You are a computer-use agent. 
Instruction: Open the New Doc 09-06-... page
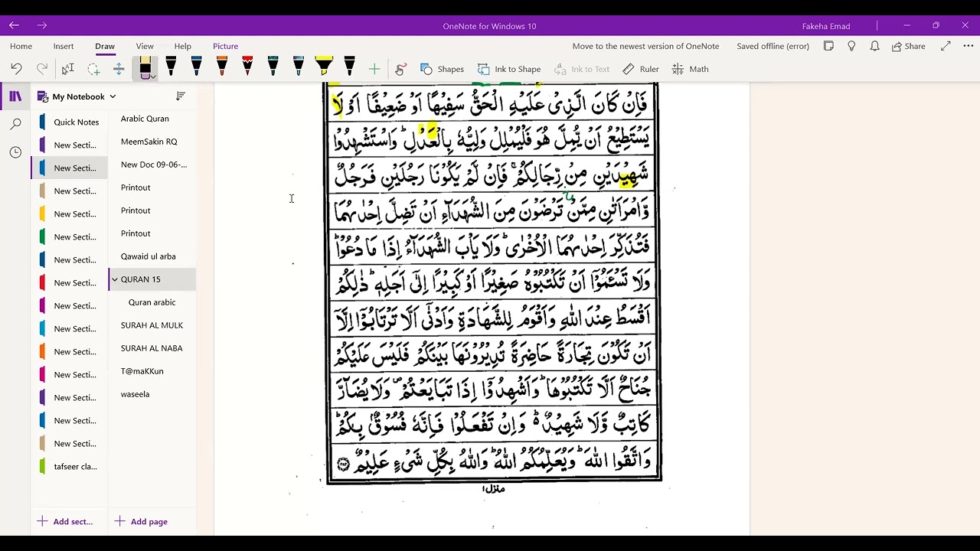click(x=152, y=165)
